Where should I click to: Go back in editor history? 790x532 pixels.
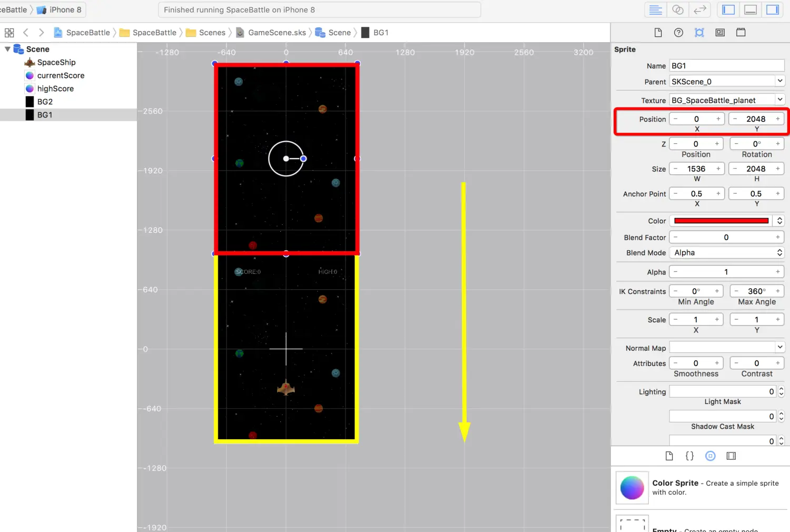(x=26, y=33)
